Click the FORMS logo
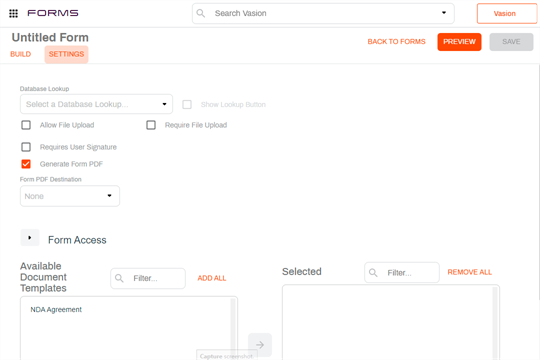 point(53,13)
